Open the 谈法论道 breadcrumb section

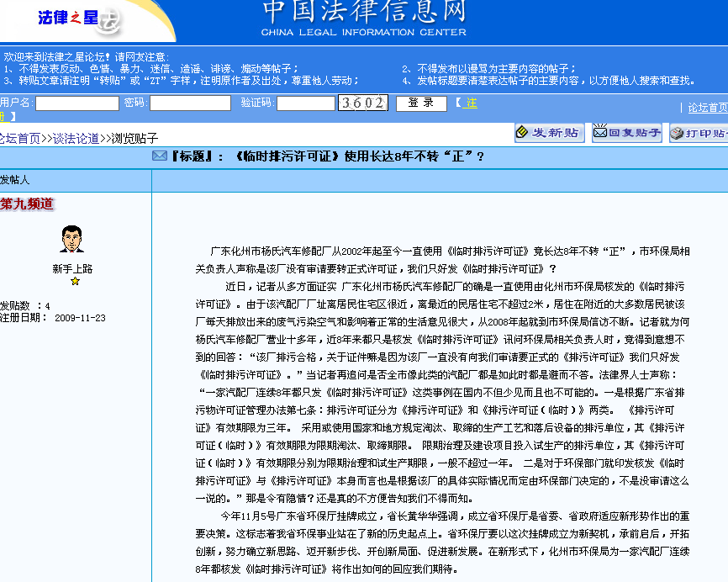point(76,138)
